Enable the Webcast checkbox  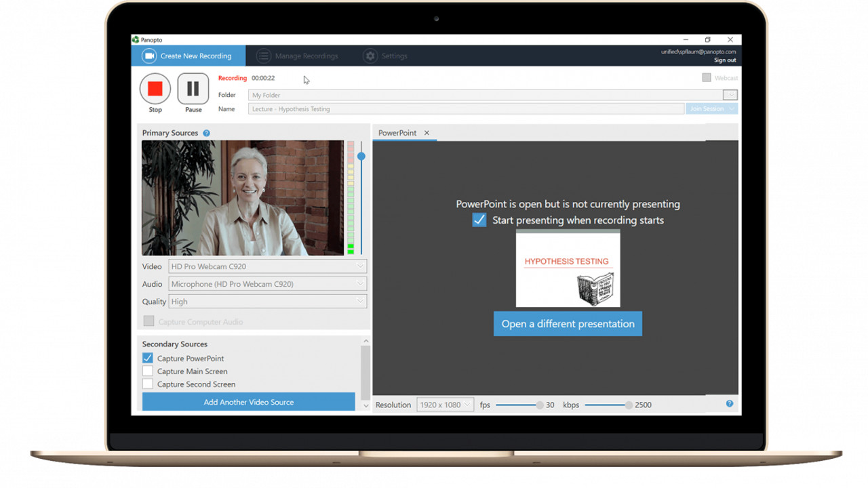(707, 78)
